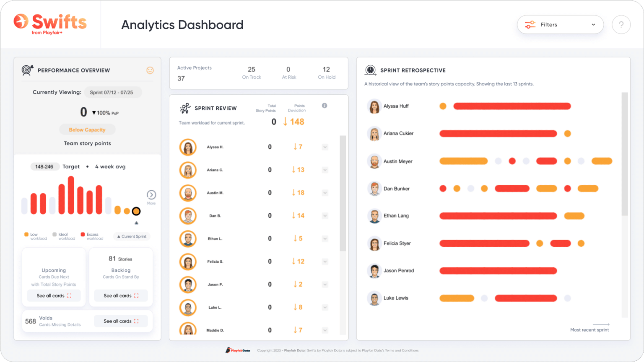Image resolution: width=644 pixels, height=362 pixels.
Task: Toggle the Current Sprint legend marker
Action: point(132,236)
